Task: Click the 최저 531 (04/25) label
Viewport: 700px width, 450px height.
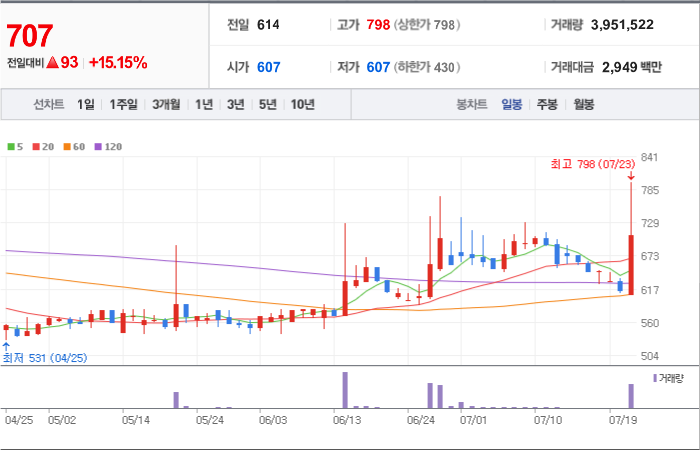Action: point(45,358)
